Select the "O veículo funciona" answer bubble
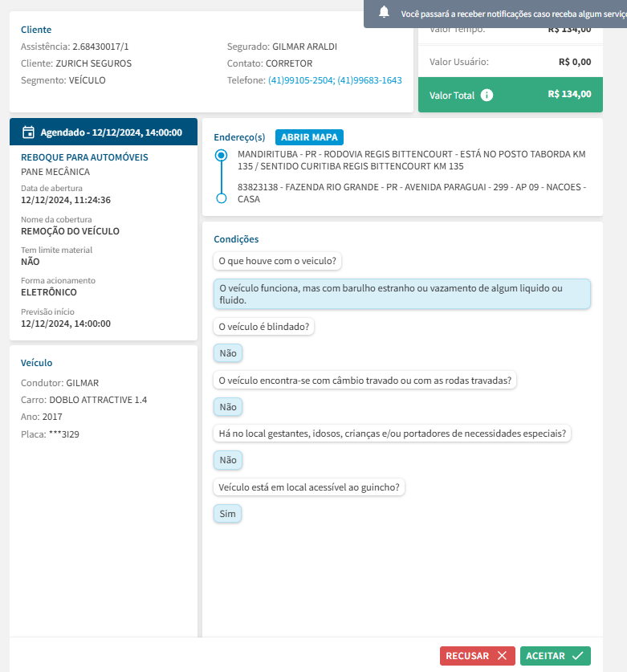Viewport: 627px width, 672px height. pyautogui.click(x=401, y=294)
